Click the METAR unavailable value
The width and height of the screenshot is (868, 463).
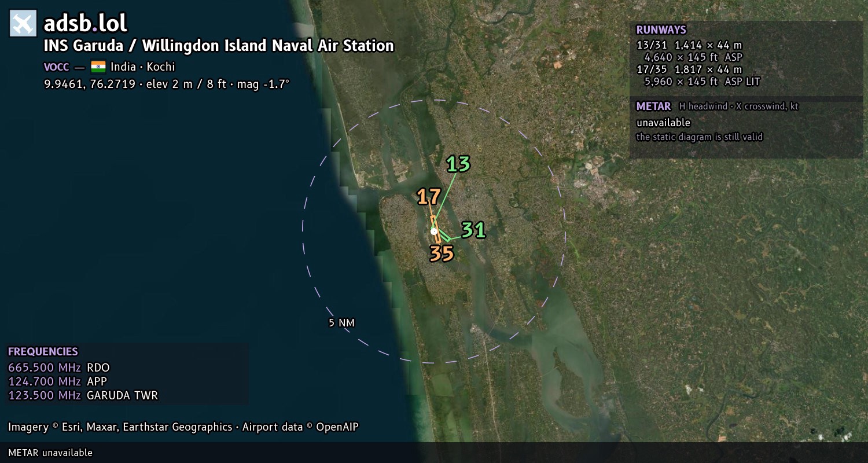pos(663,123)
